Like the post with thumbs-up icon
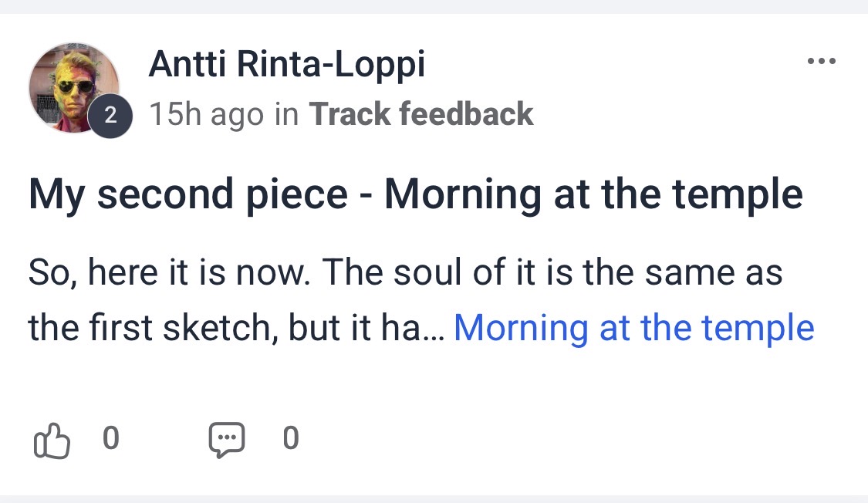The height and width of the screenshot is (503, 868). coord(52,441)
